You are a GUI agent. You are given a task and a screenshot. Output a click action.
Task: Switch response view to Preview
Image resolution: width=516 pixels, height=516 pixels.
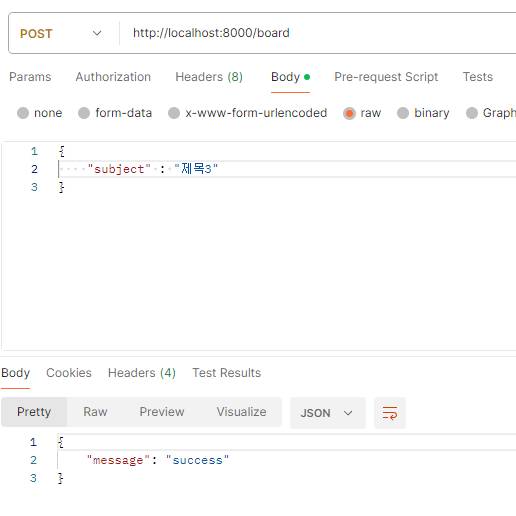[162, 412]
